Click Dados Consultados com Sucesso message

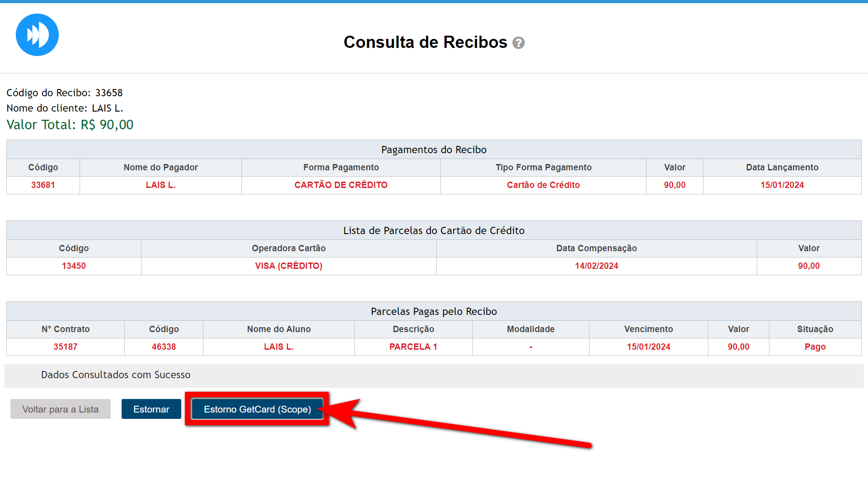click(116, 375)
